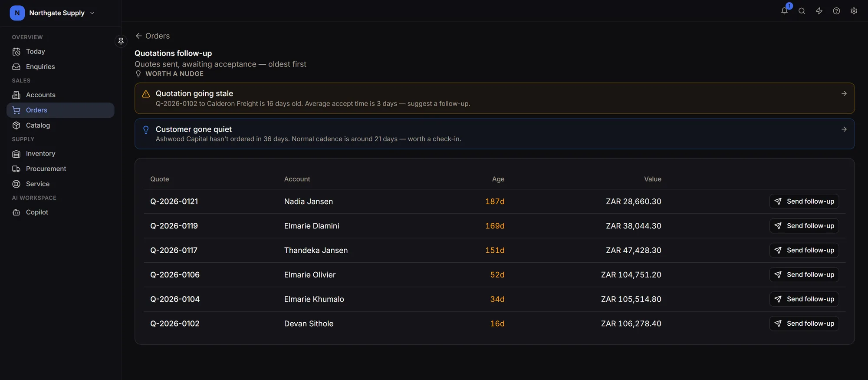Click the Today calendar icon
868x380 pixels.
(16, 52)
